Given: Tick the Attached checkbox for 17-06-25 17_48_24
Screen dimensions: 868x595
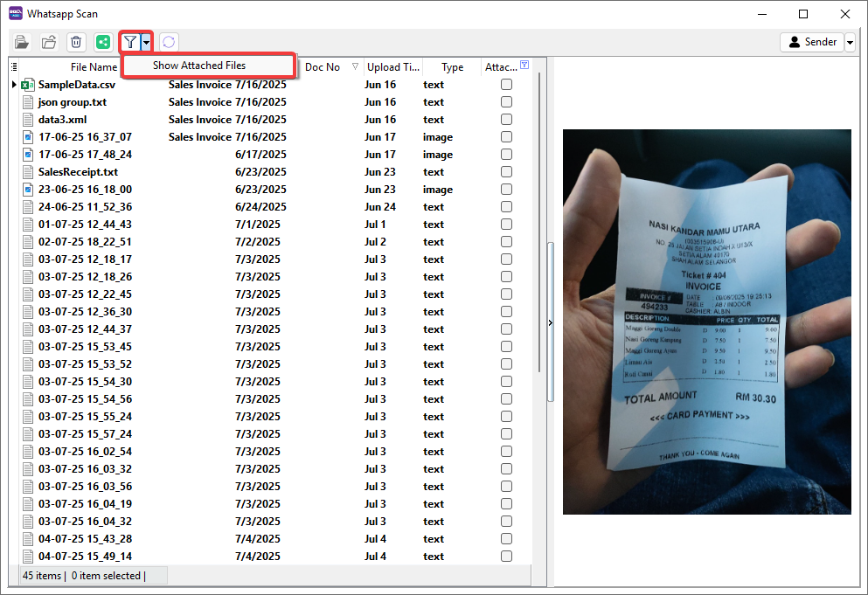Looking at the screenshot, I should pyautogui.click(x=506, y=155).
